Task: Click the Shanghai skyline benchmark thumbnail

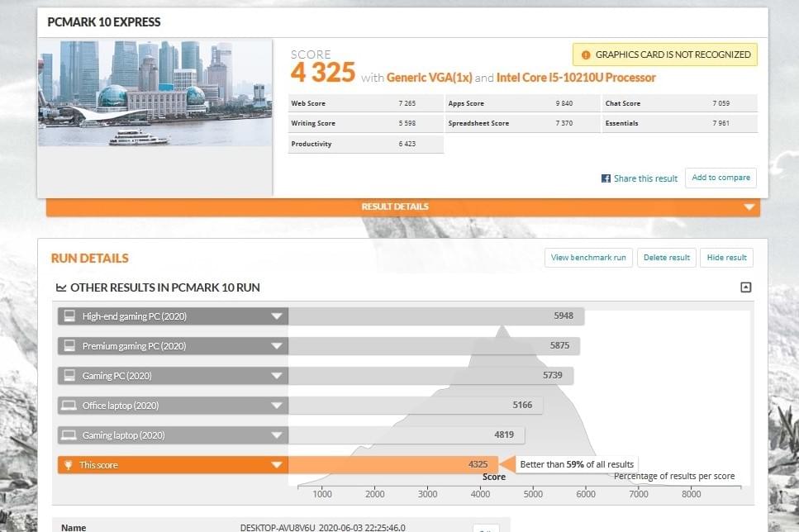Action: pos(155,93)
